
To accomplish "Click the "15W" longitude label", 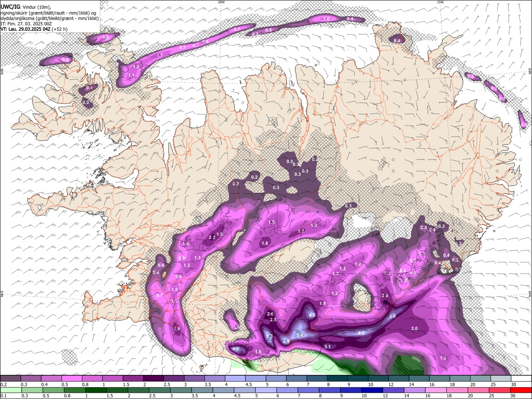I will coord(440,2).
